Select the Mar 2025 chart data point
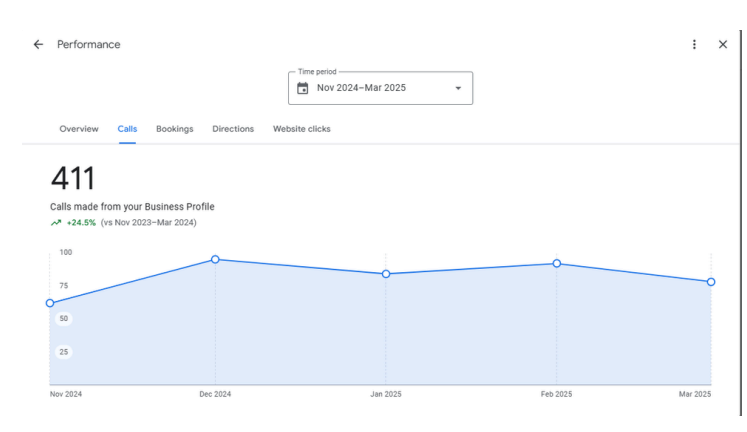 pyautogui.click(x=711, y=282)
